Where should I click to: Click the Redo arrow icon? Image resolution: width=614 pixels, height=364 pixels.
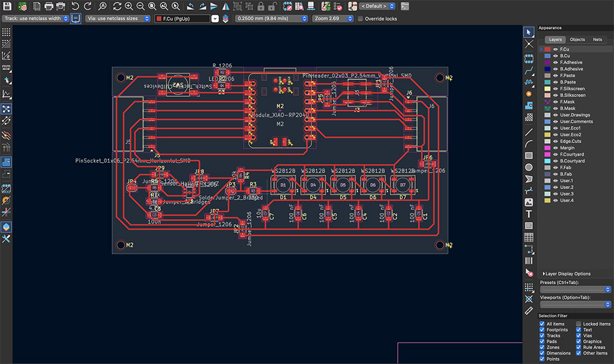pos(88,6)
